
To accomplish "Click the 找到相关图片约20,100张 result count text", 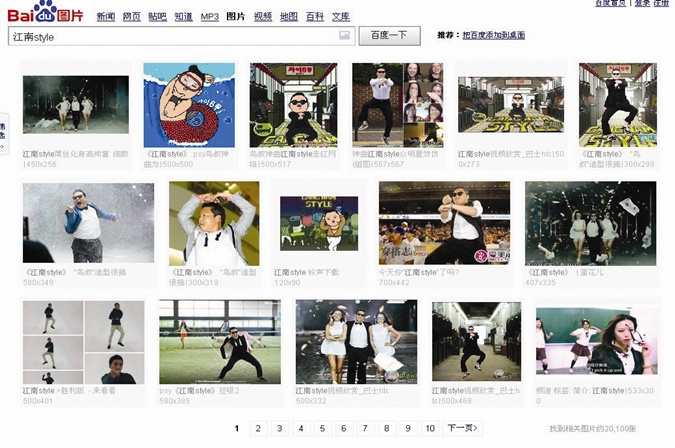I will click(x=593, y=429).
